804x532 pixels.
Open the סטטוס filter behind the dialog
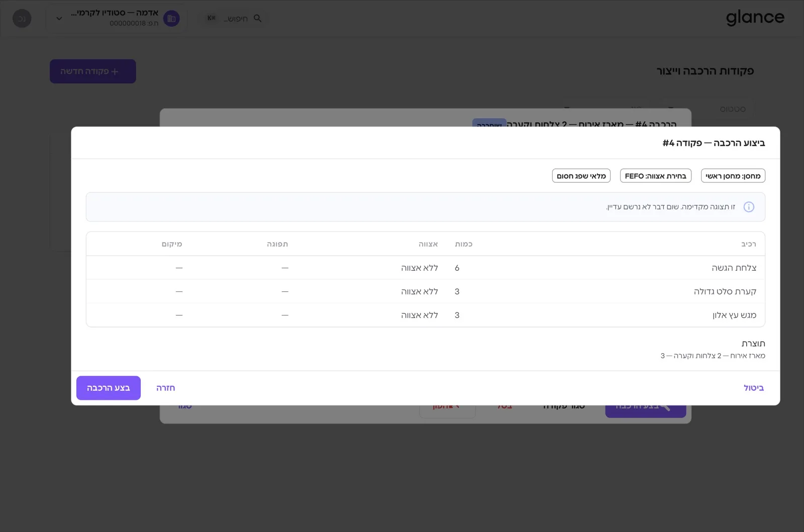tap(733, 109)
